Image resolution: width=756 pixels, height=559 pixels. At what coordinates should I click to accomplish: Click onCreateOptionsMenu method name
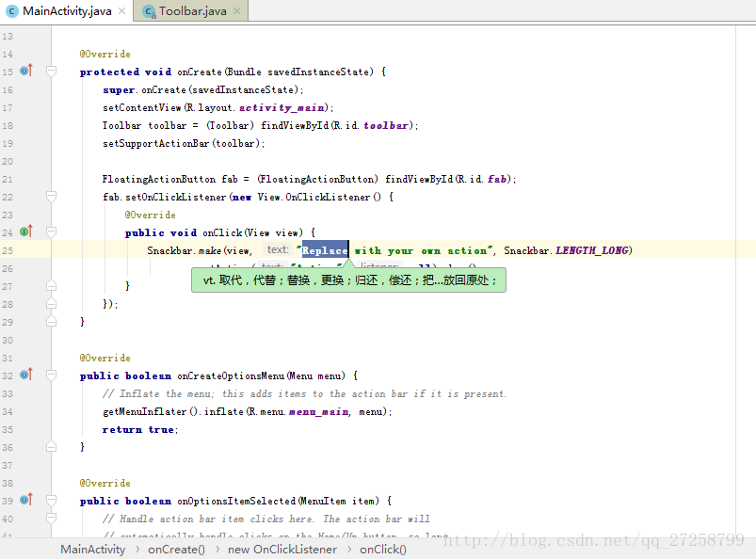(x=231, y=375)
